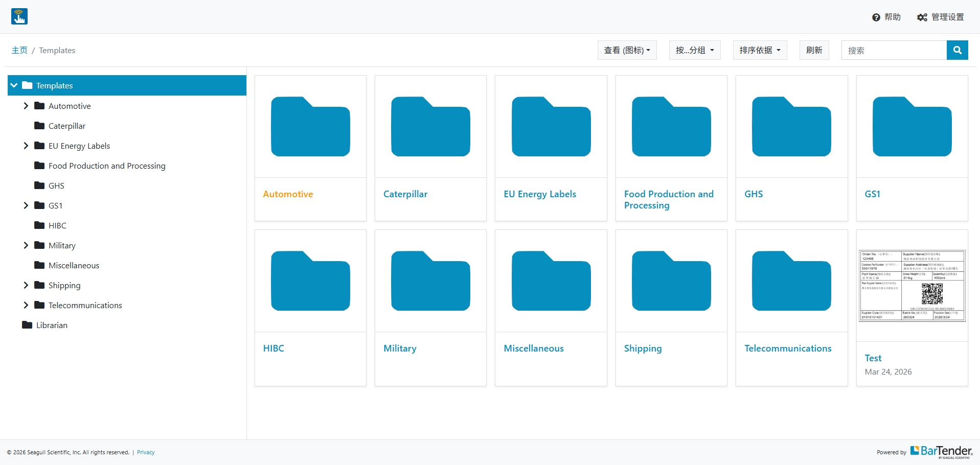The height and width of the screenshot is (465, 980).
Task: Open the Shipping folder tile icon
Action: [671, 281]
